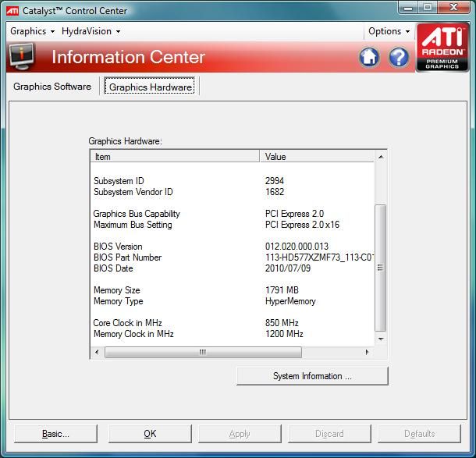Click the HyperMemory value

pos(290,301)
